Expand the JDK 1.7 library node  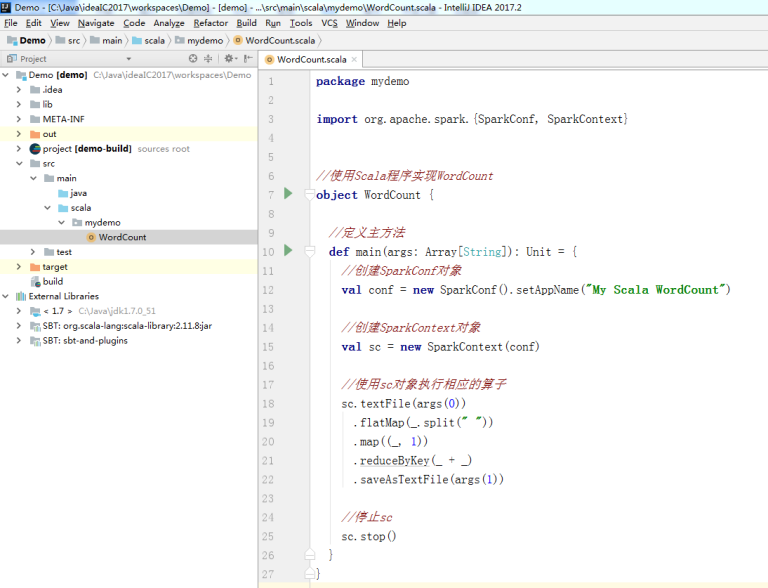[x=19, y=311]
